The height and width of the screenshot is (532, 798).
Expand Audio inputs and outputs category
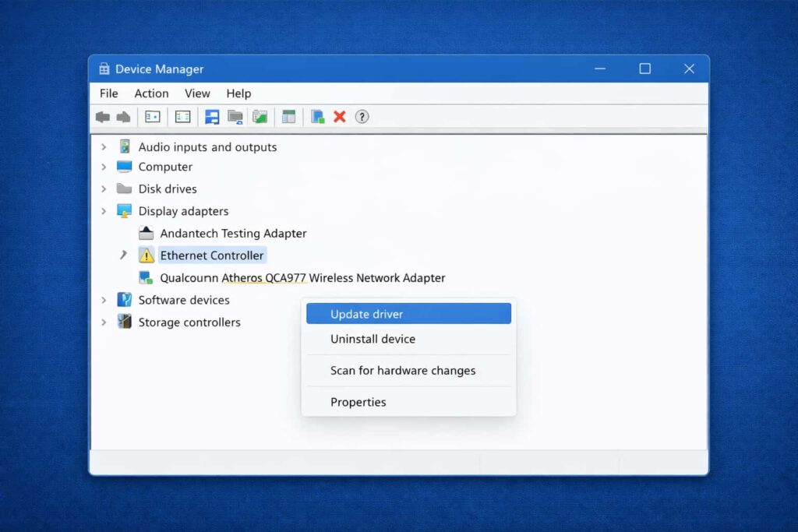click(104, 147)
